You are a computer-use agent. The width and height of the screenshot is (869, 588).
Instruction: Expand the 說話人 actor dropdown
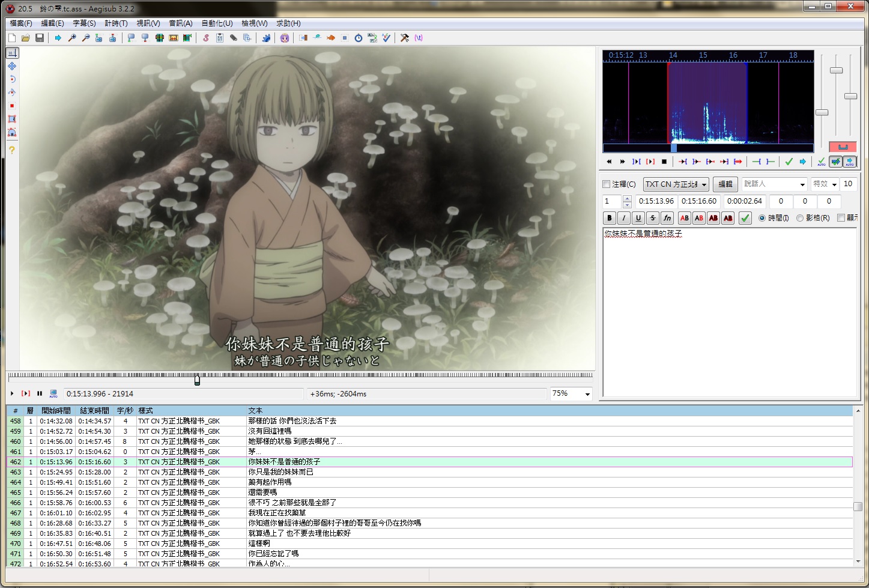802,184
